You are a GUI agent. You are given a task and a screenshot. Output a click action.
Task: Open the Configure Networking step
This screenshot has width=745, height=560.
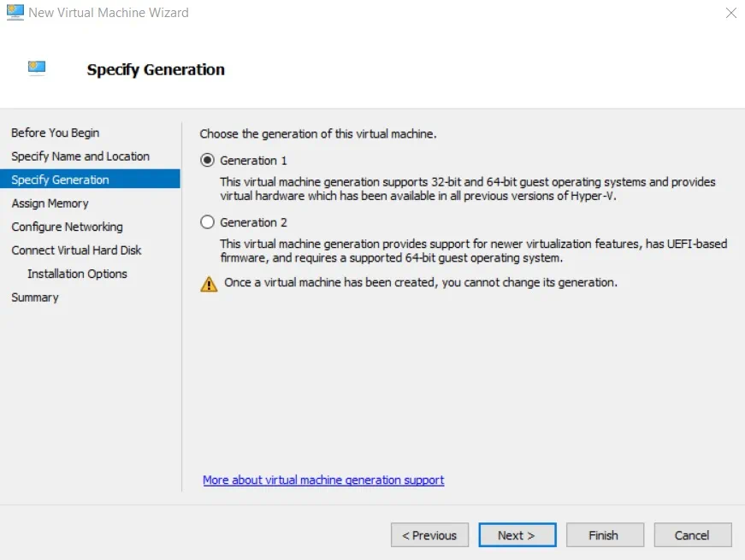67,227
